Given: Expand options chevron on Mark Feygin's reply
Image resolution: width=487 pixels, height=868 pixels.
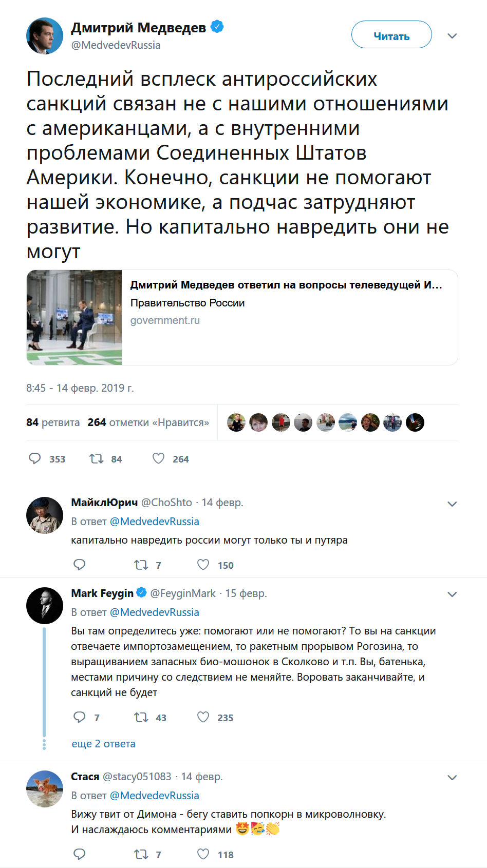Looking at the screenshot, I should coord(452,594).
